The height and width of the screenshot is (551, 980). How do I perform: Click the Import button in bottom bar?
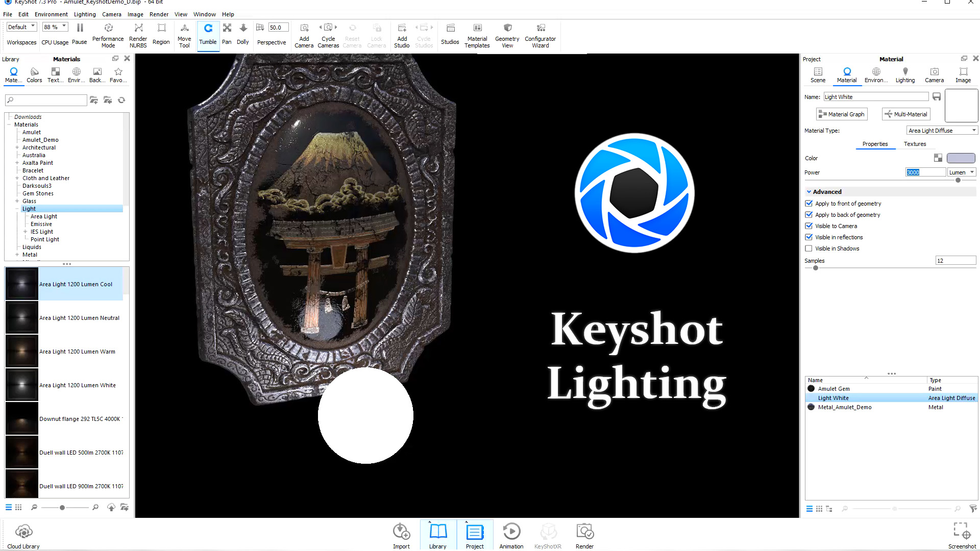tap(401, 536)
